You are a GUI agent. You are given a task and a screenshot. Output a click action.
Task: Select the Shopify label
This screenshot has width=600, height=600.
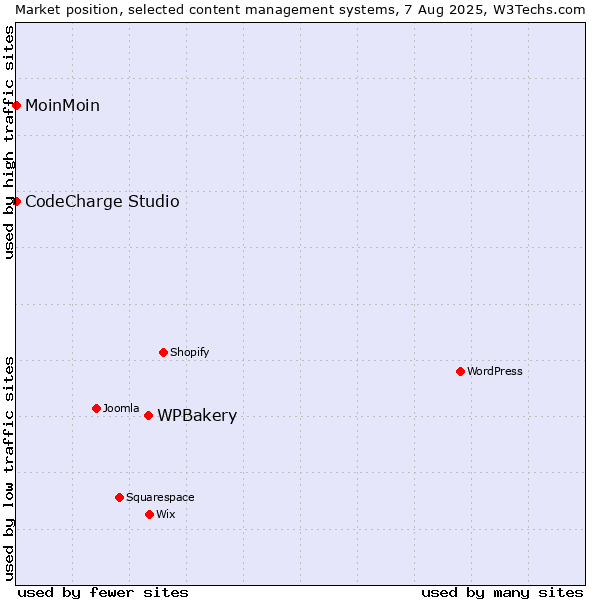[x=189, y=352]
